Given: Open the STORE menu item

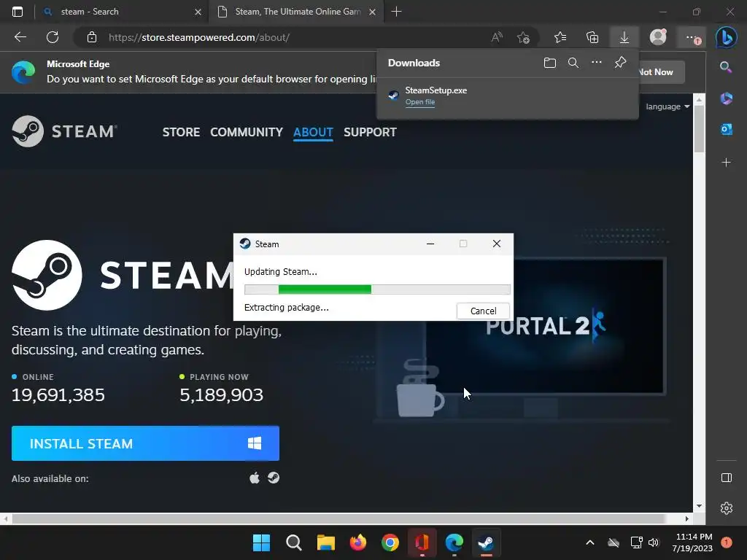Looking at the screenshot, I should 181,132.
